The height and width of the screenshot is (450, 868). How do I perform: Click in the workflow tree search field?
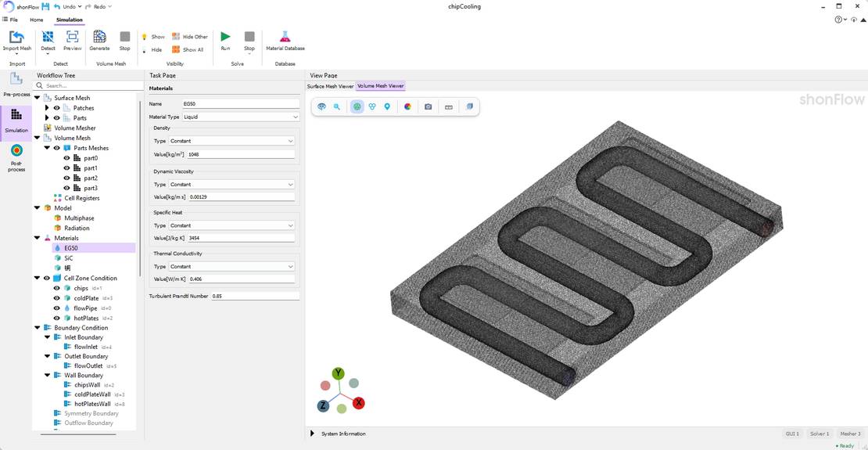click(x=88, y=86)
